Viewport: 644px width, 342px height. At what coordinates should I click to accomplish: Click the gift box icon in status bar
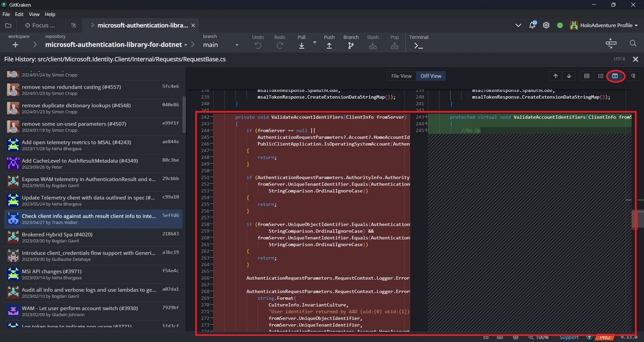click(515, 337)
